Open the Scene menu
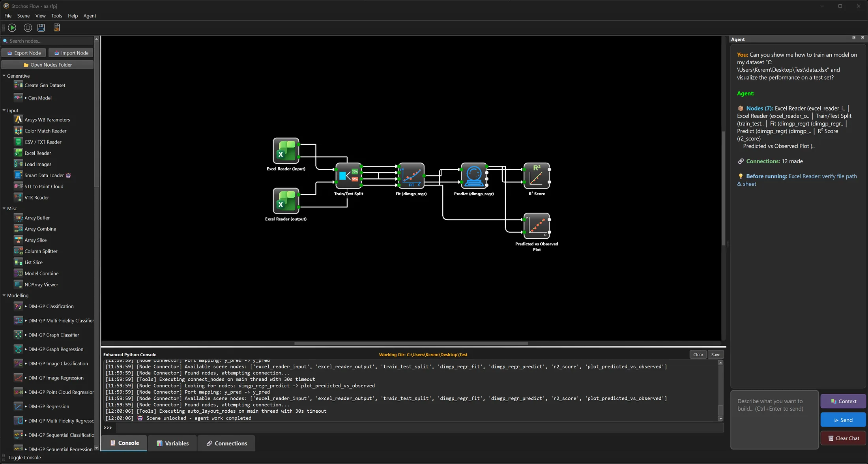This screenshot has height=464, width=868. pyautogui.click(x=23, y=16)
